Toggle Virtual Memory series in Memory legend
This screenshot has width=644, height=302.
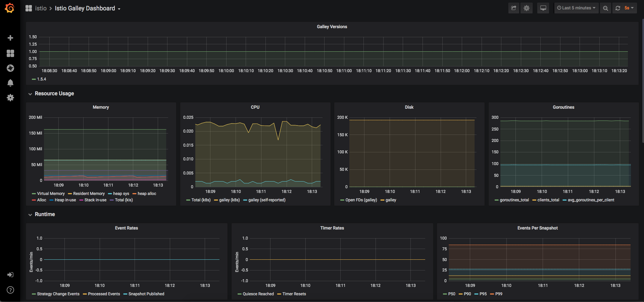51,194
